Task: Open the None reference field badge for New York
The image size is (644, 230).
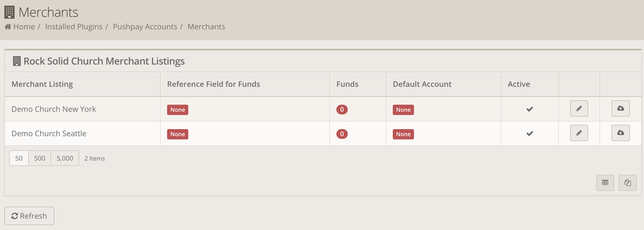Action: tap(177, 110)
